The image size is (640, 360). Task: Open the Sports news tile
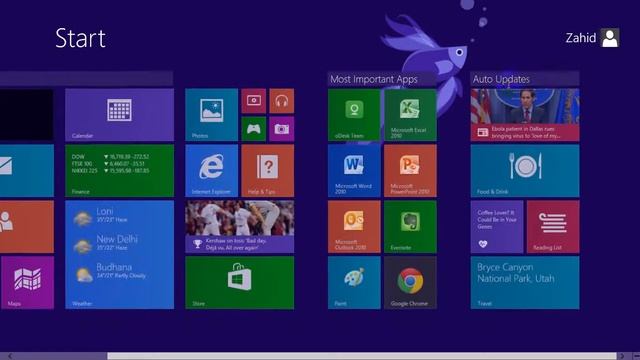[x=240, y=227]
